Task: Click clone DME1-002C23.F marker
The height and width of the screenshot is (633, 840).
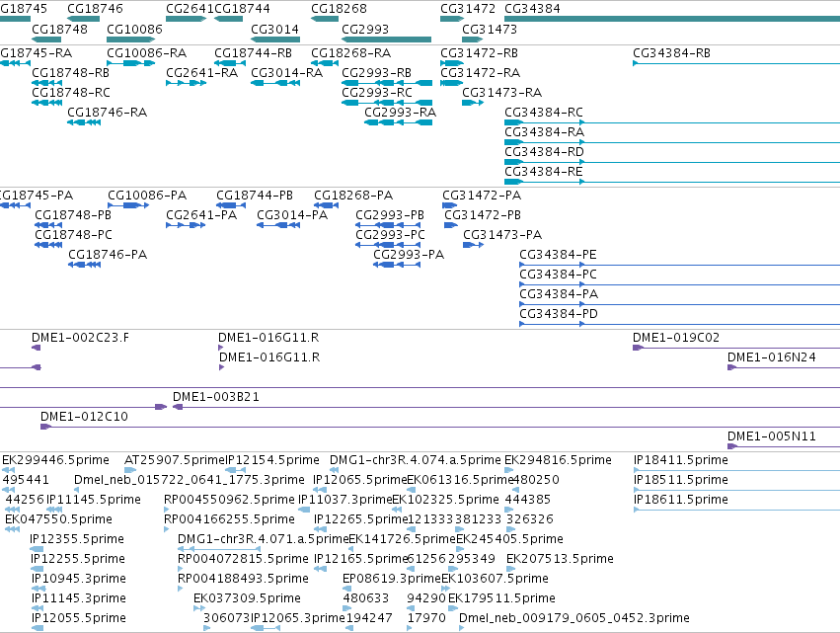Action: 36,348
